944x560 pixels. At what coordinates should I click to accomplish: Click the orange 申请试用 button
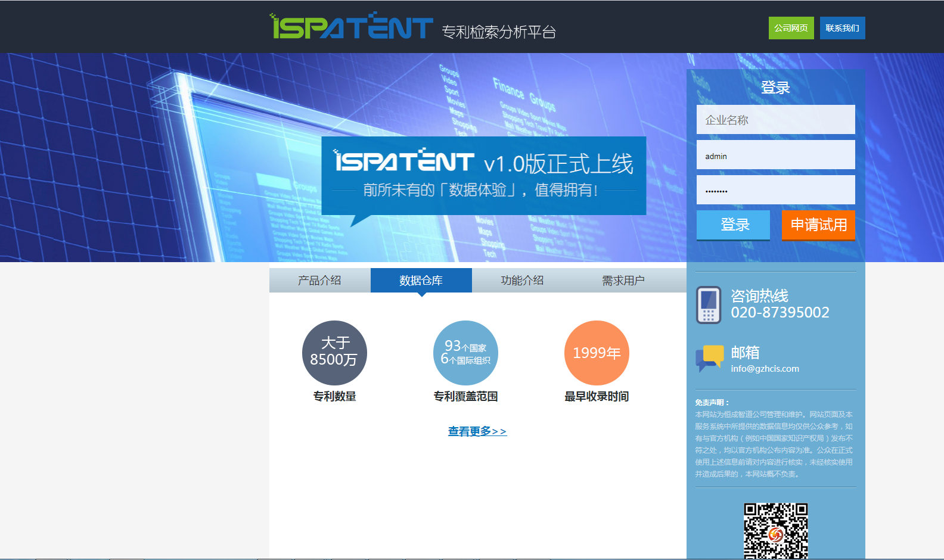point(818,225)
